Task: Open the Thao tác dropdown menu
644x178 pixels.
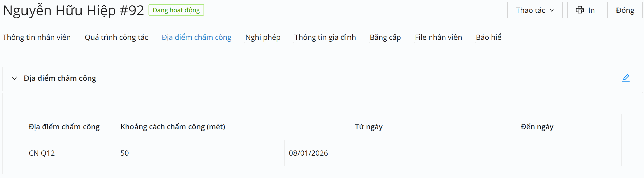Action: [x=535, y=10]
